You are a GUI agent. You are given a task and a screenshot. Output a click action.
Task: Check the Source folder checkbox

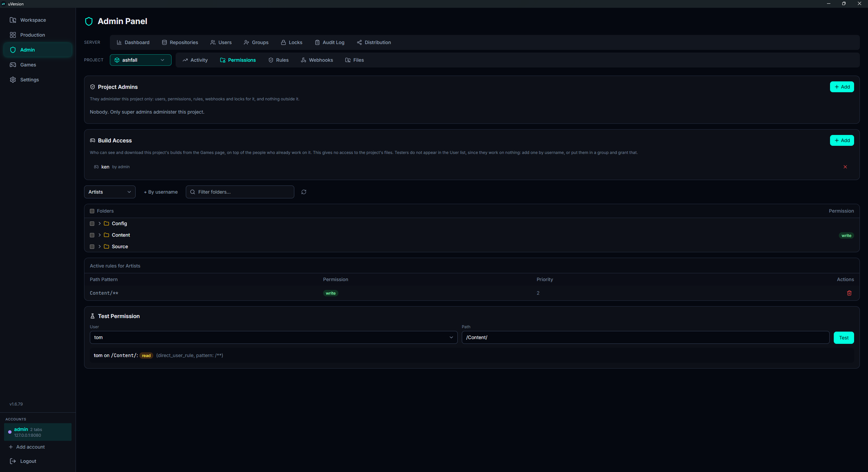click(x=92, y=247)
